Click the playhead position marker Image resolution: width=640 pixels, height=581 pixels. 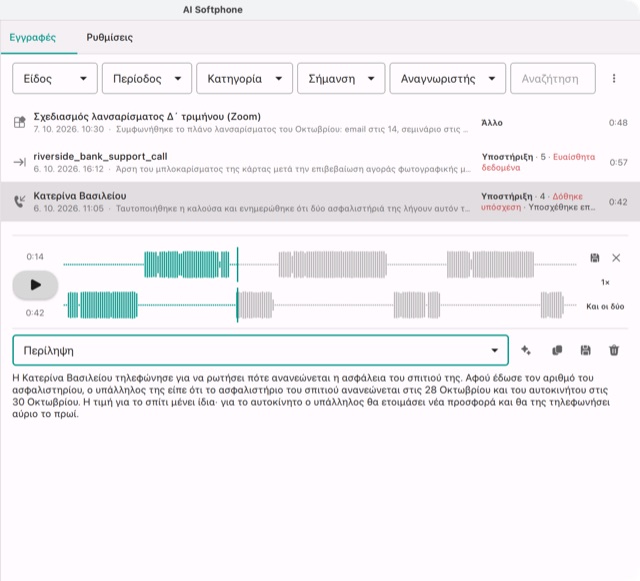(237, 285)
